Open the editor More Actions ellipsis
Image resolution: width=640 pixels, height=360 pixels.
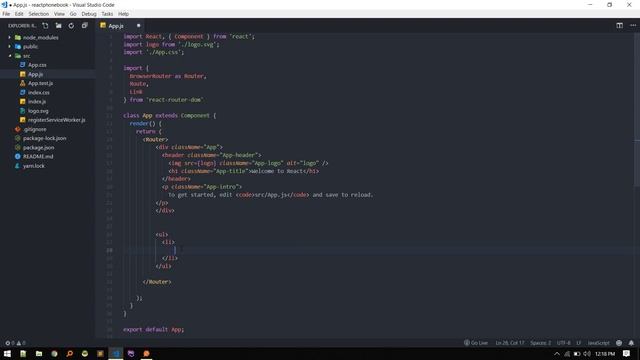633,25
